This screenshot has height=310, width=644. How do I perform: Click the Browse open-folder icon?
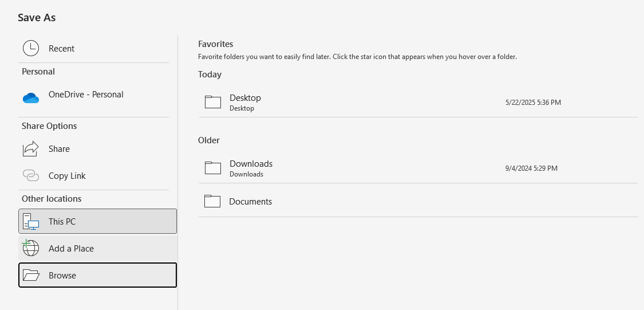(x=31, y=276)
